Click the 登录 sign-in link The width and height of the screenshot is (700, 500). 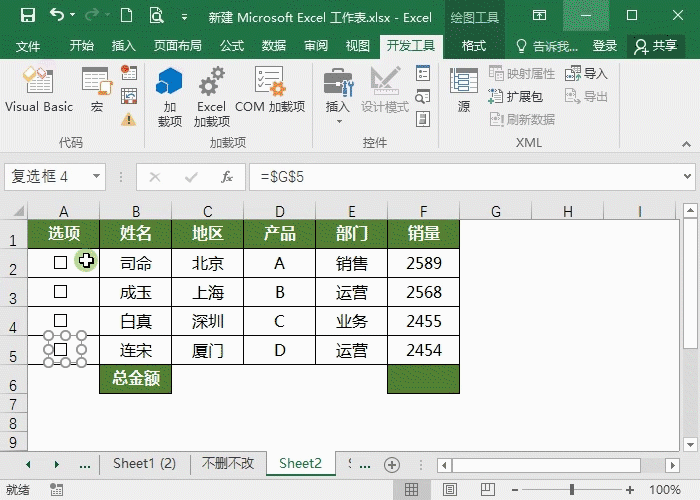coord(604,46)
